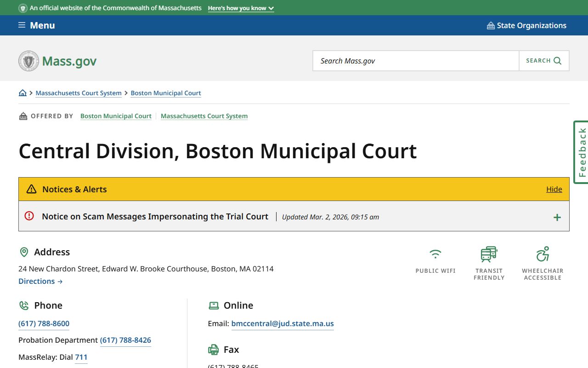The width and height of the screenshot is (588, 368).
Task: Call main number (617) 788-8600
Action: pos(44,323)
